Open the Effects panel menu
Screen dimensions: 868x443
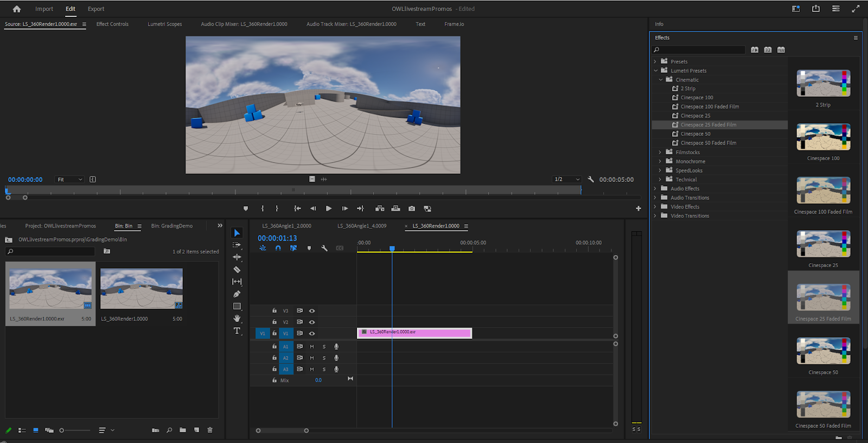pyautogui.click(x=856, y=38)
